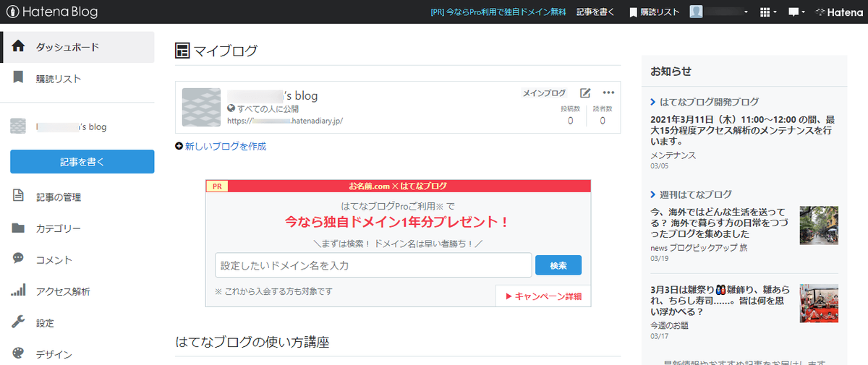This screenshot has width=868, height=365.
Task: Click the bookmark icon beside the sidebar 購読リスト
Action: coord(19,78)
